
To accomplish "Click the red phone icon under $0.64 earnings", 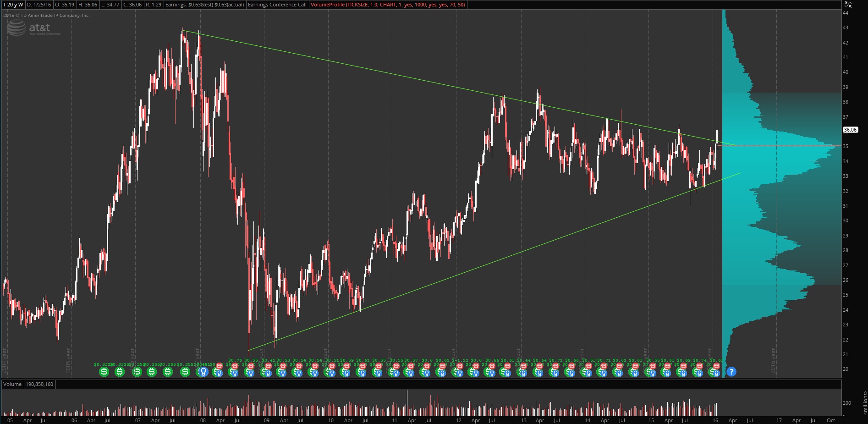I will pos(539,366).
